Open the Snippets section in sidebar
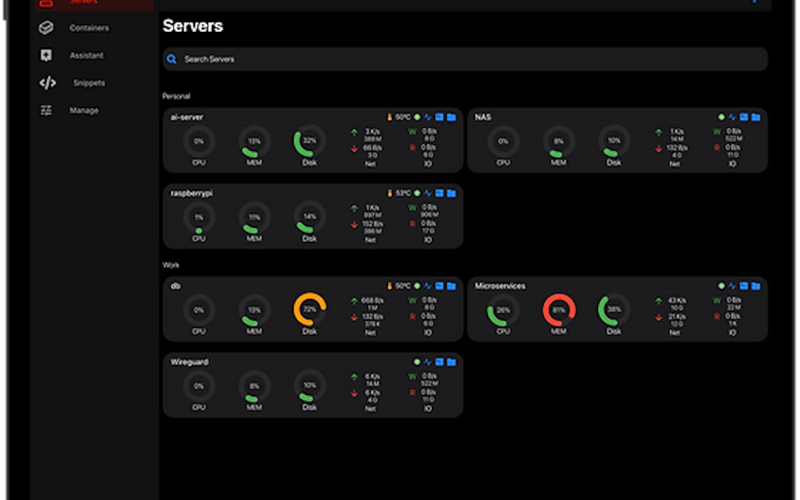Screen dimensions: 800x500 (89, 83)
